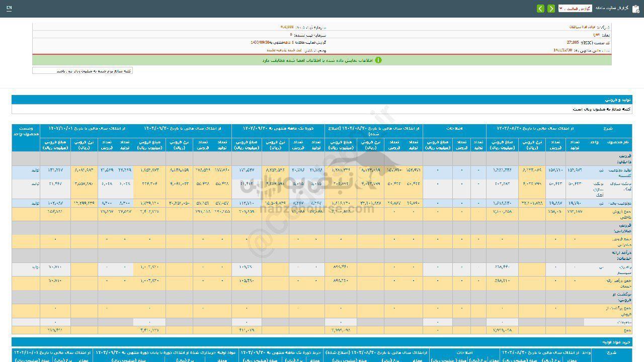Click the green info circle icon
Image resolution: width=644 pixels, height=362 pixels.
pos(378,60)
